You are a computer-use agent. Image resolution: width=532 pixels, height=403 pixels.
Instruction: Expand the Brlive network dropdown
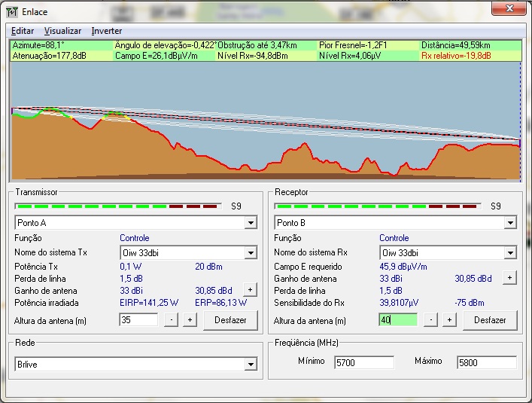251,365
